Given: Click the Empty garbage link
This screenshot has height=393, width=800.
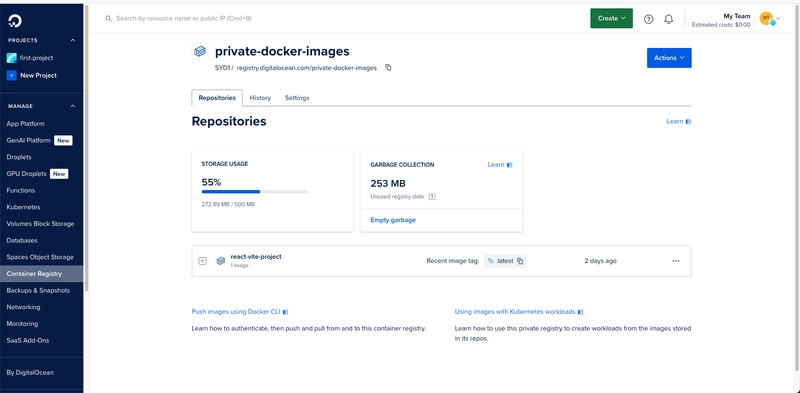Looking at the screenshot, I should [393, 220].
